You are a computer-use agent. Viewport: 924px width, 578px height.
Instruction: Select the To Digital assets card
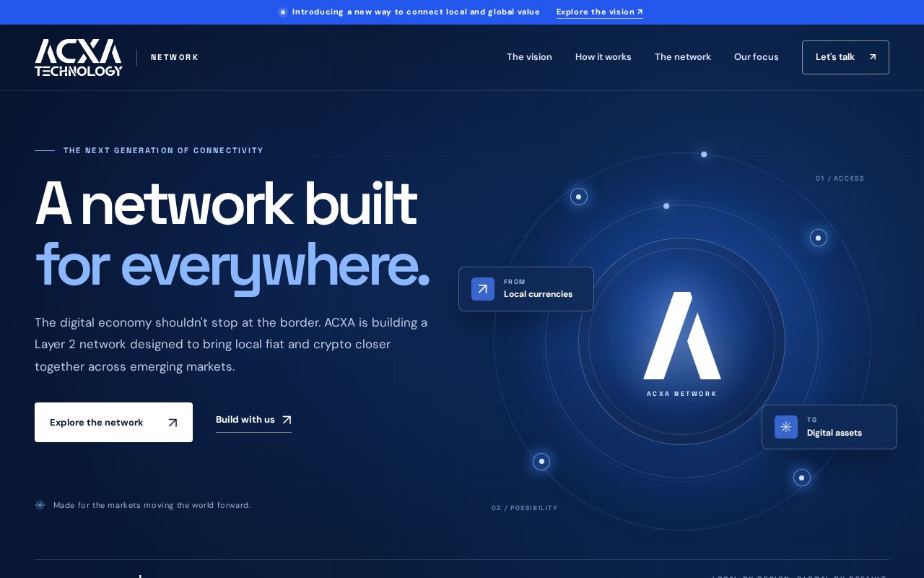pos(829,427)
